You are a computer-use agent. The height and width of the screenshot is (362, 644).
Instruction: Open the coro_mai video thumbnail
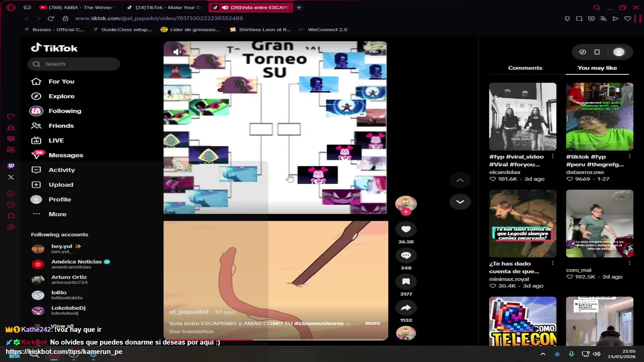pyautogui.click(x=599, y=224)
